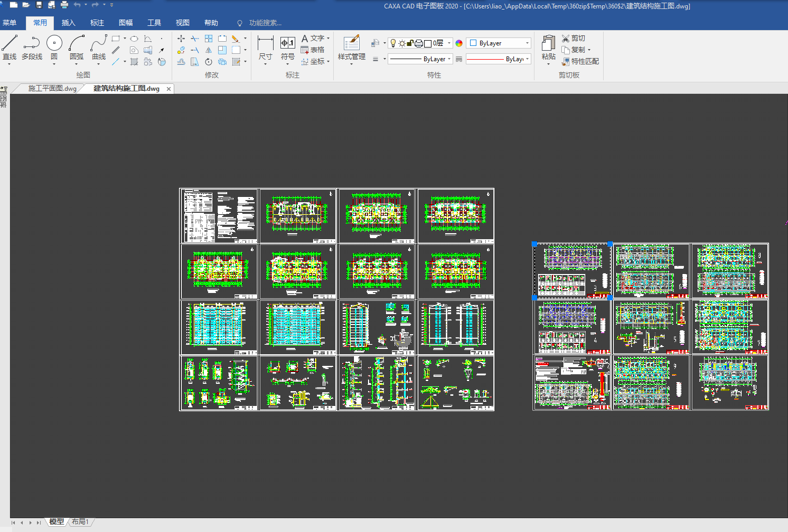
Task: Open the 工具 ribbon tab
Action: [x=154, y=23]
